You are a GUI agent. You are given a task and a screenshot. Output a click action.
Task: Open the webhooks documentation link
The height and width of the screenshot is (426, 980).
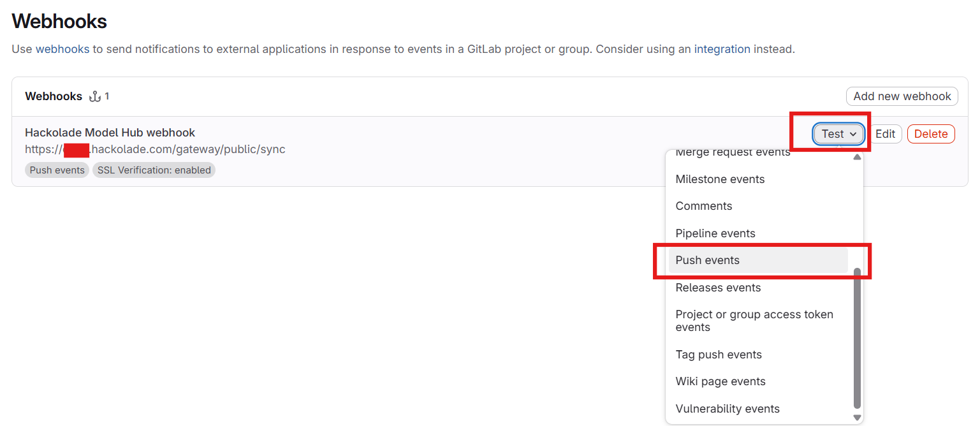[62, 49]
